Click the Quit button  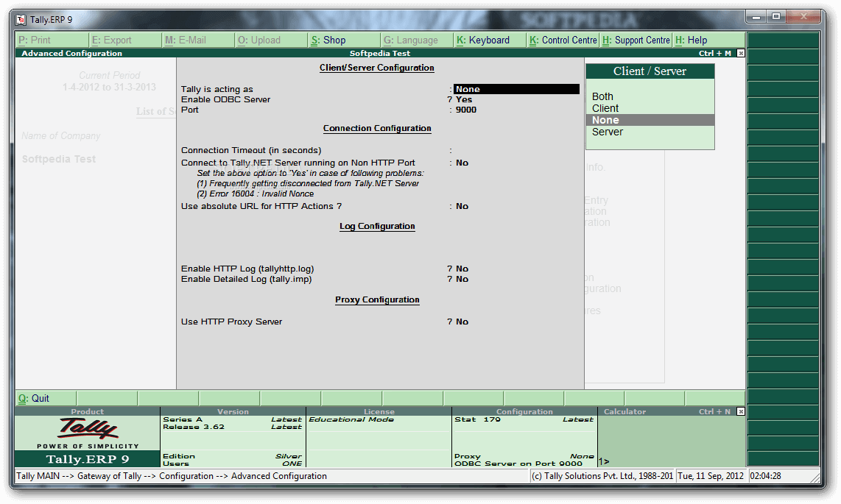pos(46,399)
